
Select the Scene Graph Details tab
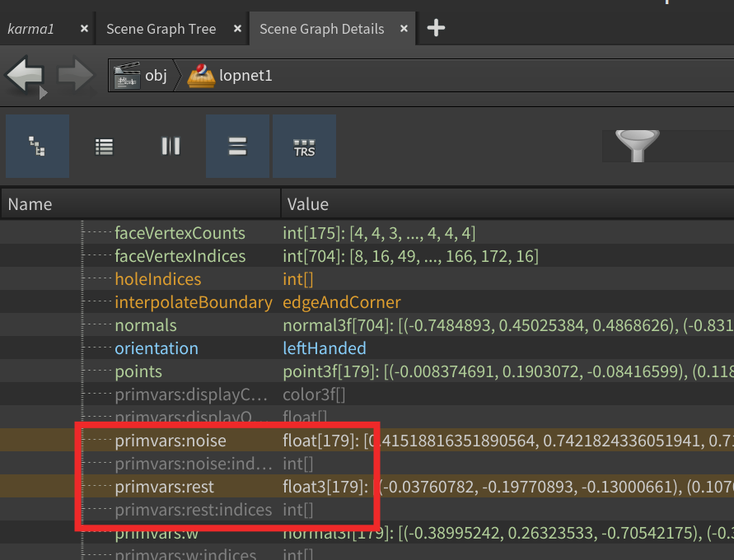pos(321,29)
